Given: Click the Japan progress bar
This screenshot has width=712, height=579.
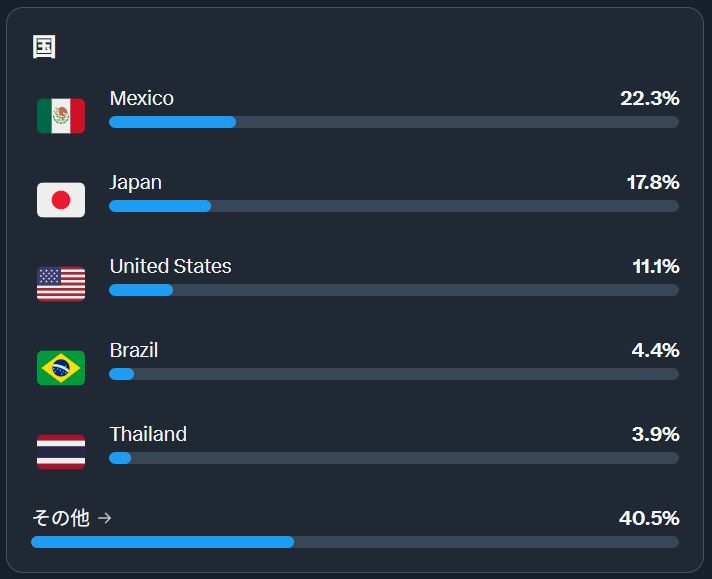Looking at the screenshot, I should (x=393, y=206).
